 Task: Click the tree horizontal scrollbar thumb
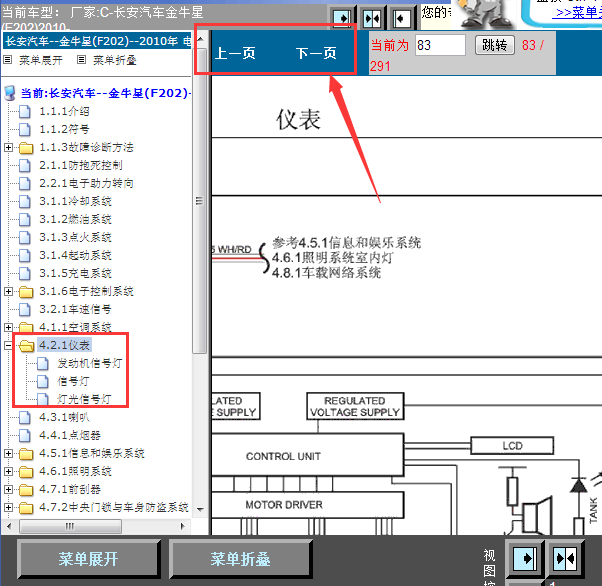tap(70, 526)
